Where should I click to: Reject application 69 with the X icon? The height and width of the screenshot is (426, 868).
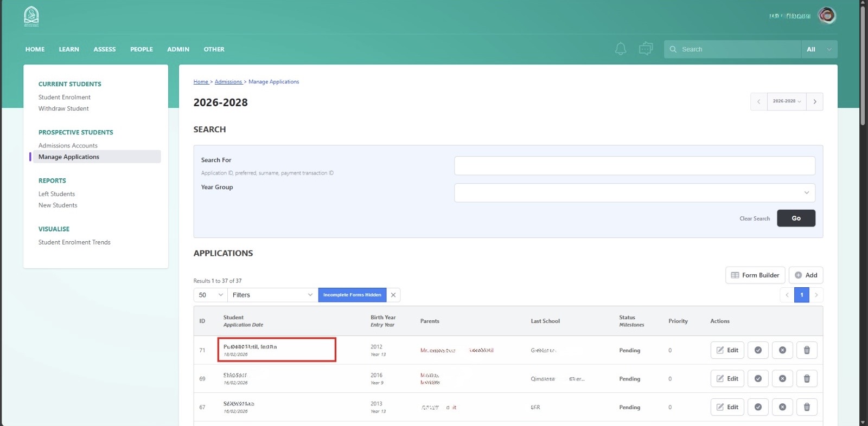point(782,379)
